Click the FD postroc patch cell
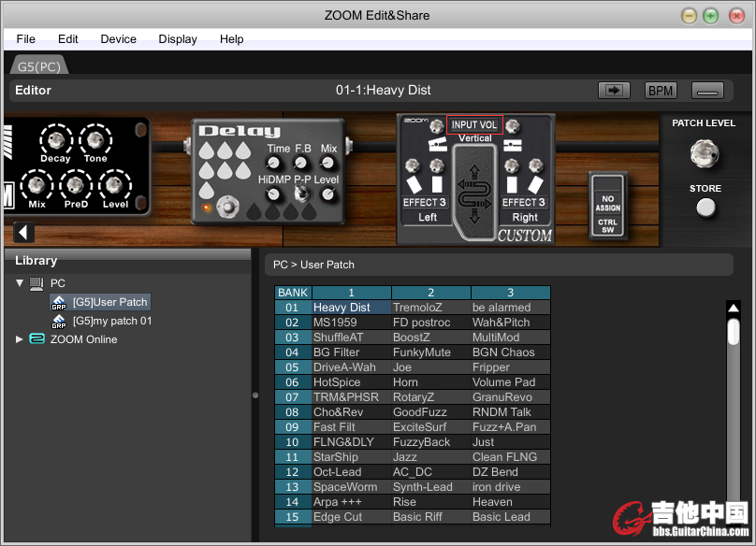This screenshot has width=756, height=546. [431, 323]
